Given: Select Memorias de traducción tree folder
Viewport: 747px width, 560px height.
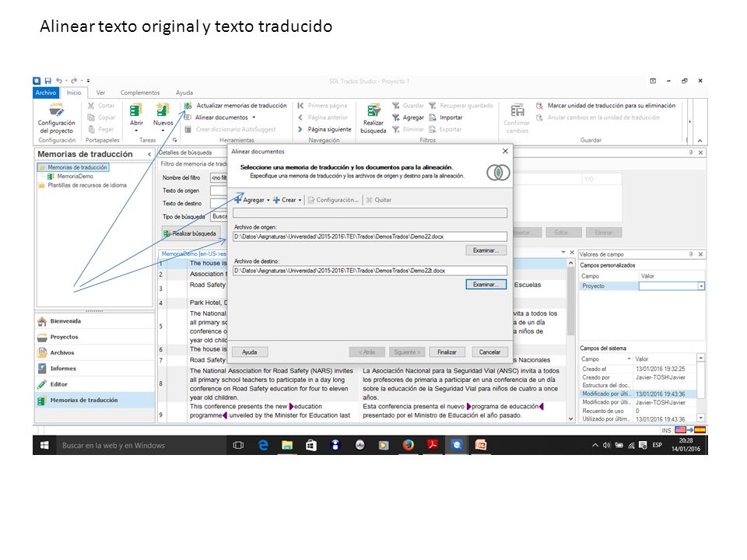Looking at the screenshot, I should [73, 168].
